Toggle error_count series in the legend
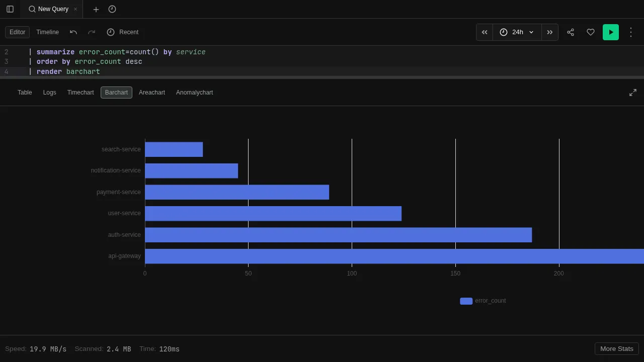Screen dimensions: 644x362 (482, 301)
